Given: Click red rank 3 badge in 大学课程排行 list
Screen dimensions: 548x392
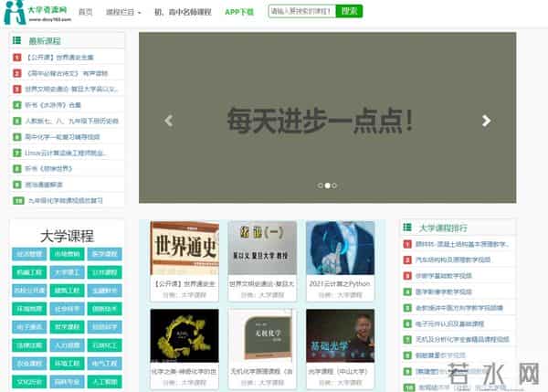Looking at the screenshot, I should [407, 276].
